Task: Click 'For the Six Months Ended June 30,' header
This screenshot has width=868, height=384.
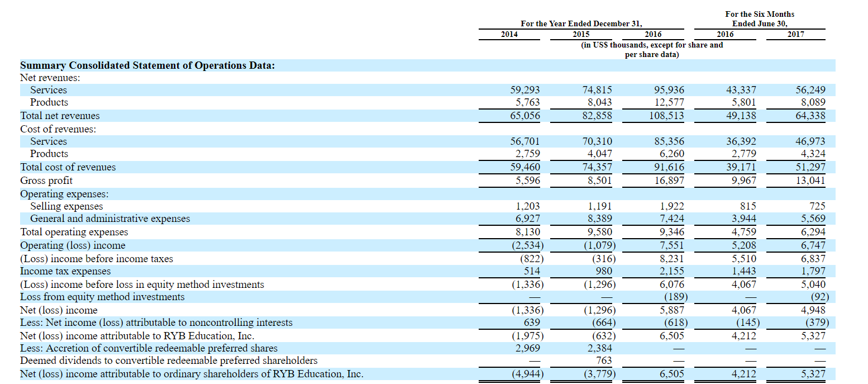Action: click(760, 18)
